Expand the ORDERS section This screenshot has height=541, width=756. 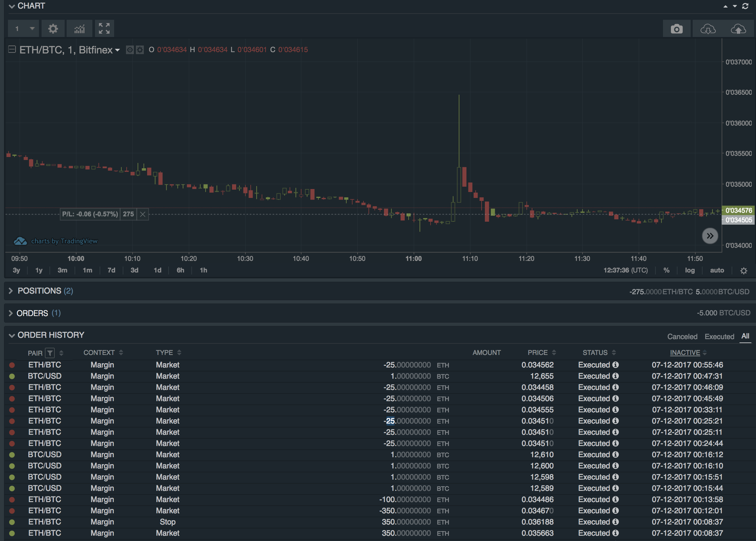pos(11,313)
